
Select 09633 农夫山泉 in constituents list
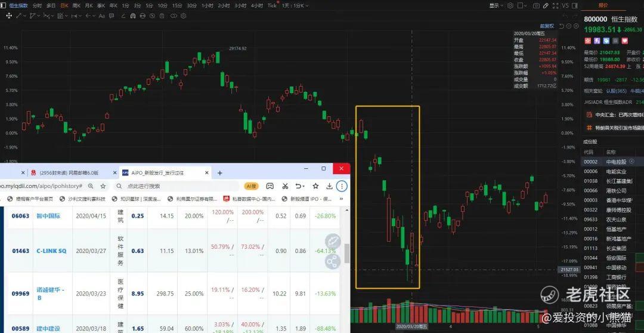click(612, 219)
